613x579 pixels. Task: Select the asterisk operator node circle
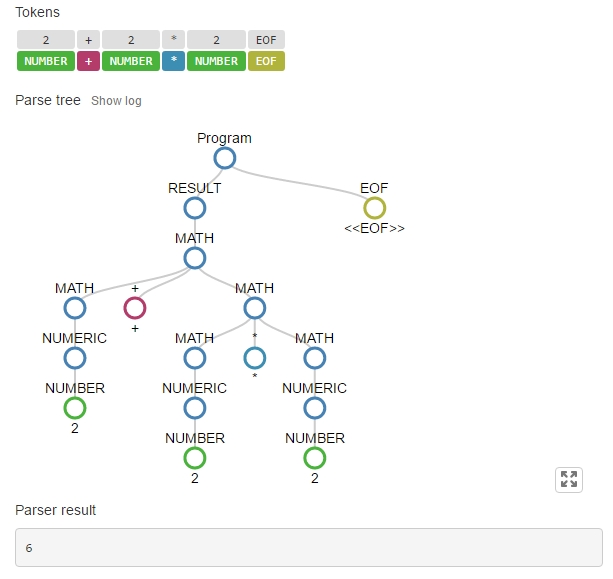[255, 358]
